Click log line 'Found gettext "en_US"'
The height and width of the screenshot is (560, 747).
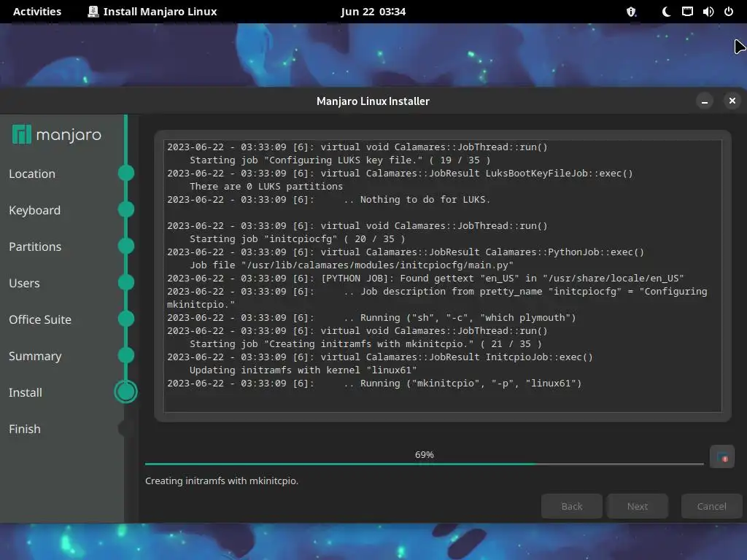point(425,278)
